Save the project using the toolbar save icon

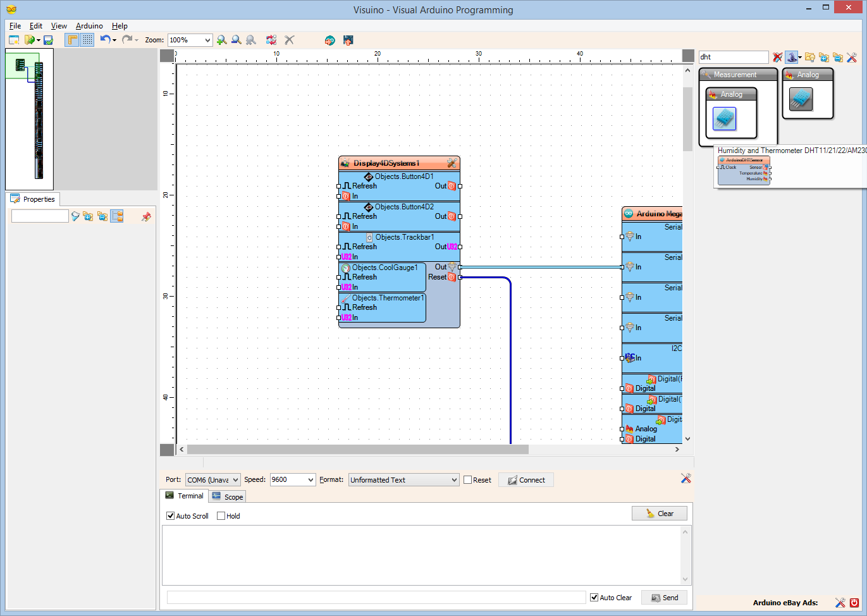(x=47, y=40)
